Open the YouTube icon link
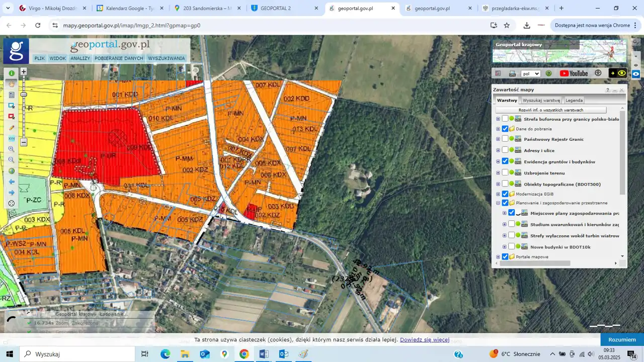 [574, 73]
